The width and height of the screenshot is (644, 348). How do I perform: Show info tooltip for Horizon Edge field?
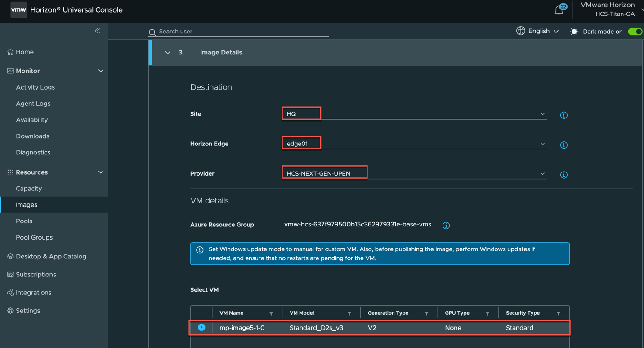coord(563,145)
